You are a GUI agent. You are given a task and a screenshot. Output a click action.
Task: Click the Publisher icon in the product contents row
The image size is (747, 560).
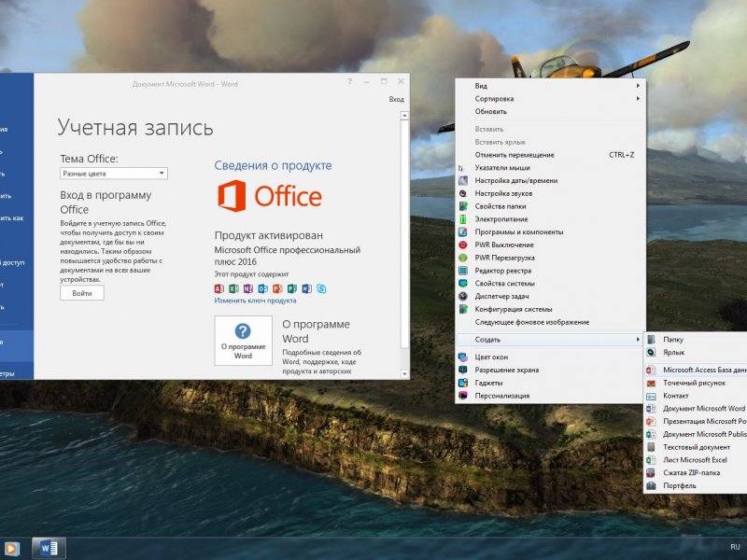(x=292, y=288)
